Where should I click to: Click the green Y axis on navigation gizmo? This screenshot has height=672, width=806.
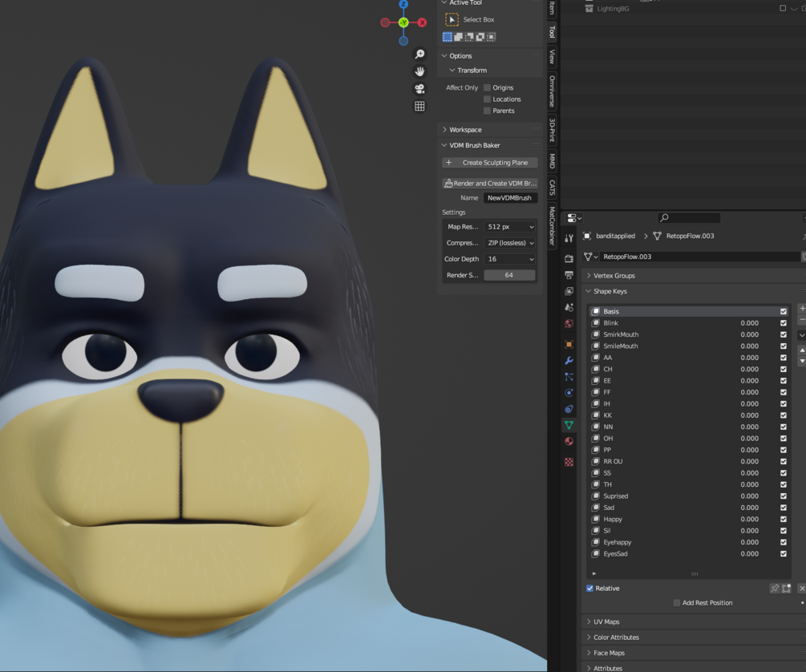(x=403, y=22)
